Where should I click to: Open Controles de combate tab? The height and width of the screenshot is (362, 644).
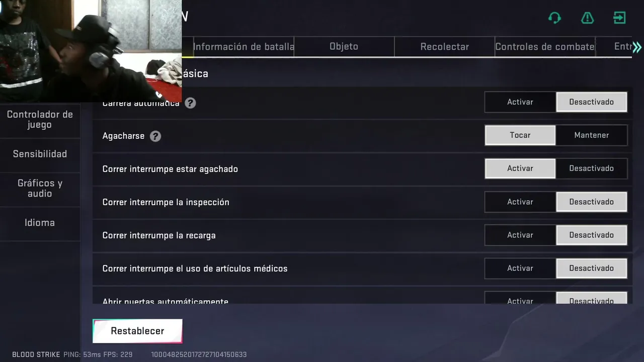545,47
